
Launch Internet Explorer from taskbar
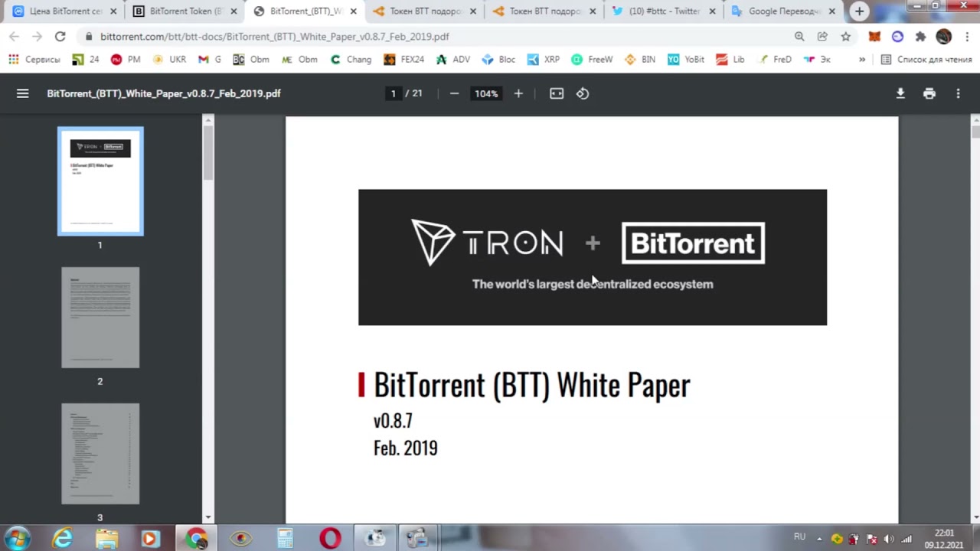[62, 539]
